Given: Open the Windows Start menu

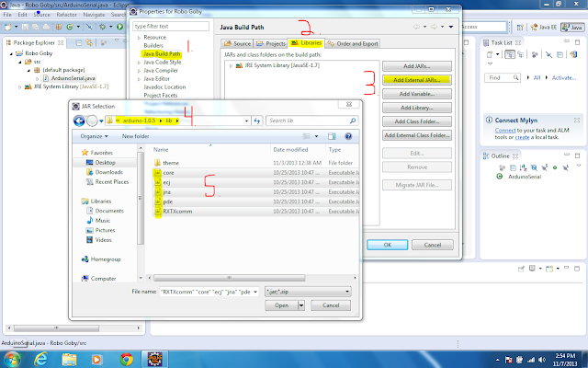Looking at the screenshot, I should [11, 360].
